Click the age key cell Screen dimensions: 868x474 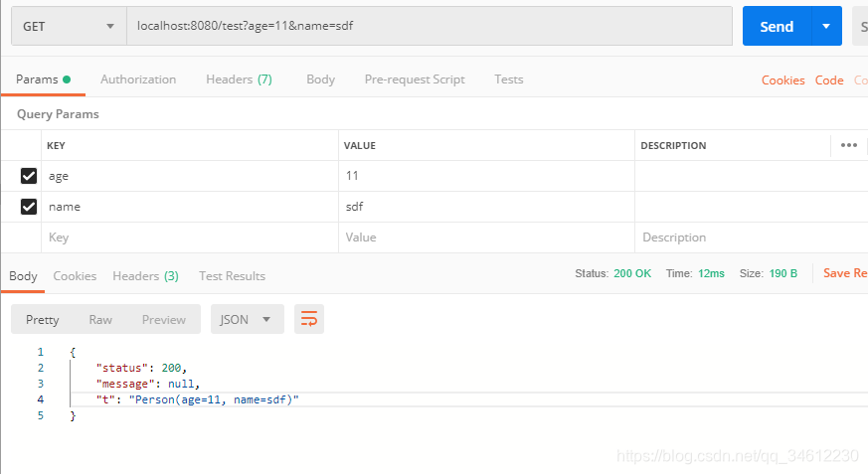[x=190, y=176]
